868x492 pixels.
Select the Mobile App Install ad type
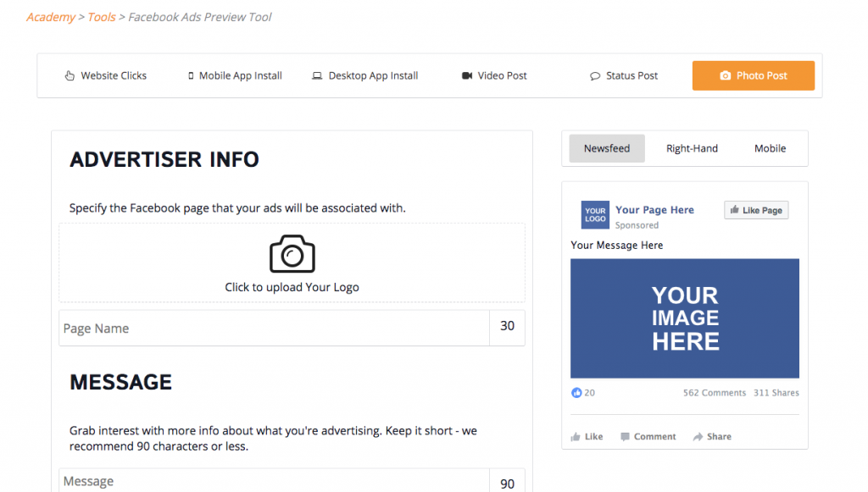click(x=235, y=75)
